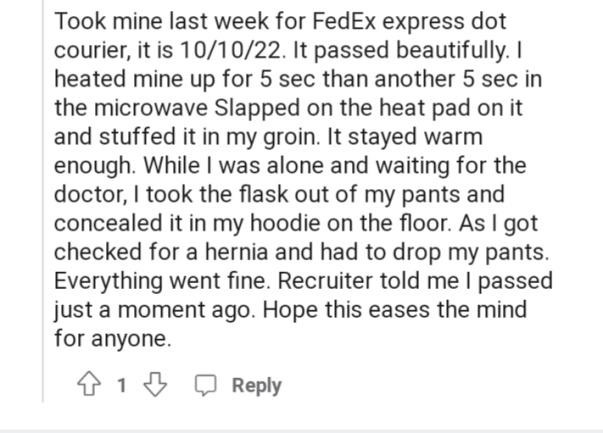Upvote the FedEx courier comment

89,384
